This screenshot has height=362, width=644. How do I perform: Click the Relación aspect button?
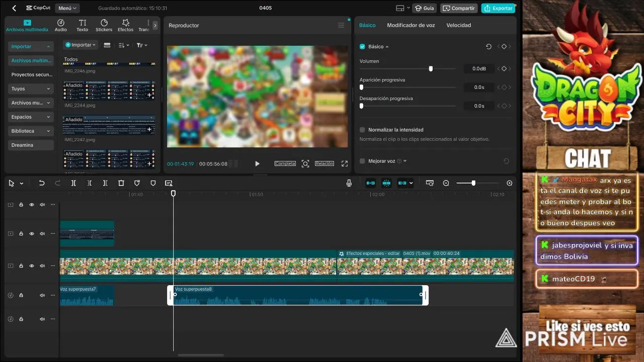tap(325, 163)
